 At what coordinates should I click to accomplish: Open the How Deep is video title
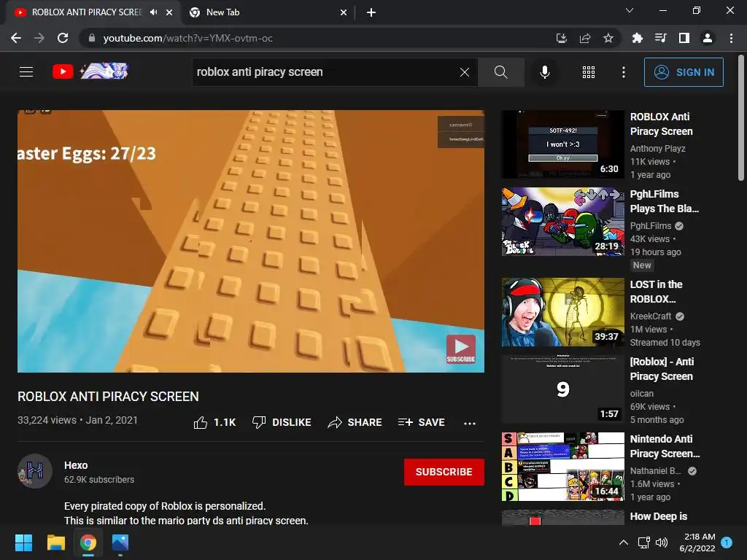pyautogui.click(x=659, y=516)
